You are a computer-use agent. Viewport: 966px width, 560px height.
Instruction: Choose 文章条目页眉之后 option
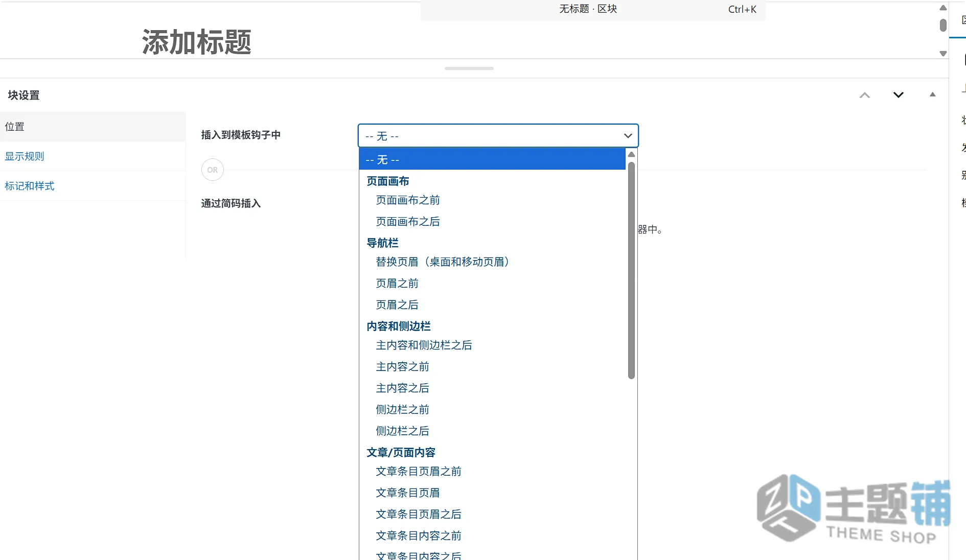point(418,515)
